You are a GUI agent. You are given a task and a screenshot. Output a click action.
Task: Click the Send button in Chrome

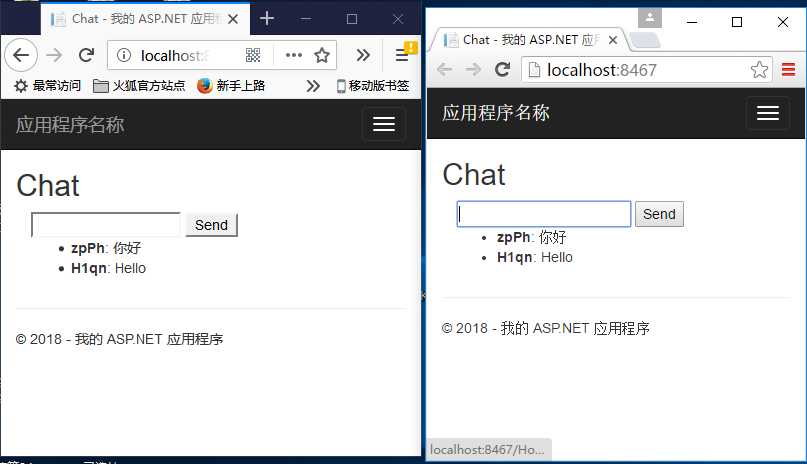659,214
